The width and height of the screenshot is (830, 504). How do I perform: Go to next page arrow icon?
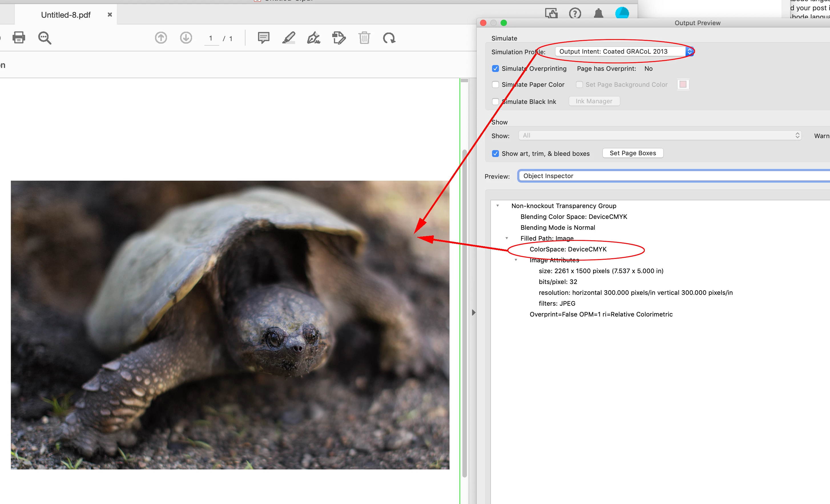pos(186,38)
